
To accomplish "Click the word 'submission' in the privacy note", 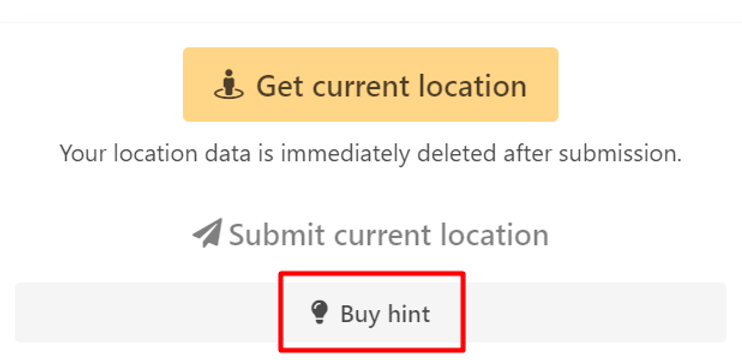I will coord(620,154).
